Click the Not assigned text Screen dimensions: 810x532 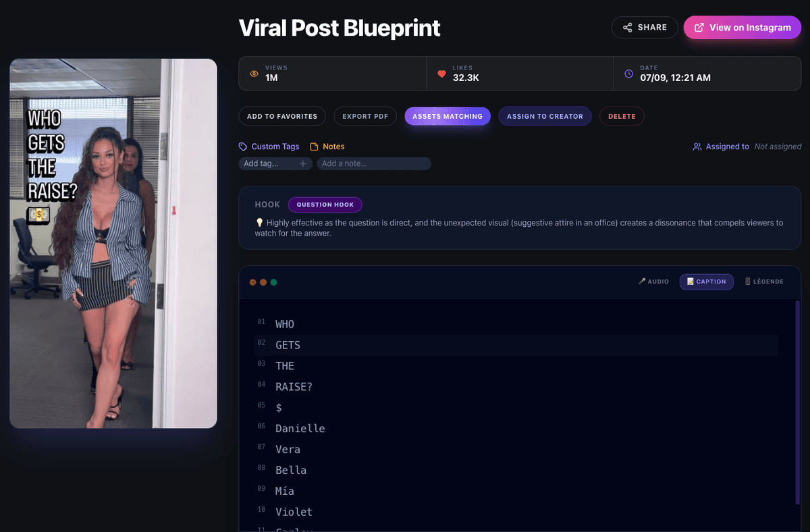(778, 147)
